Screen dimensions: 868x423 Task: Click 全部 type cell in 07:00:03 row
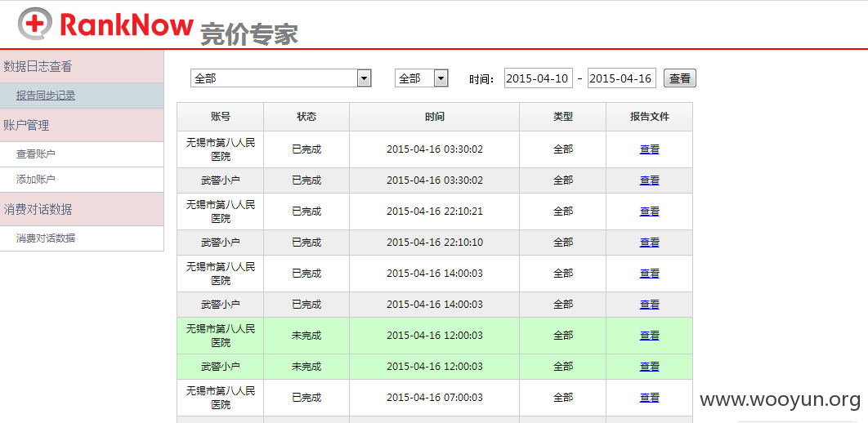point(563,398)
